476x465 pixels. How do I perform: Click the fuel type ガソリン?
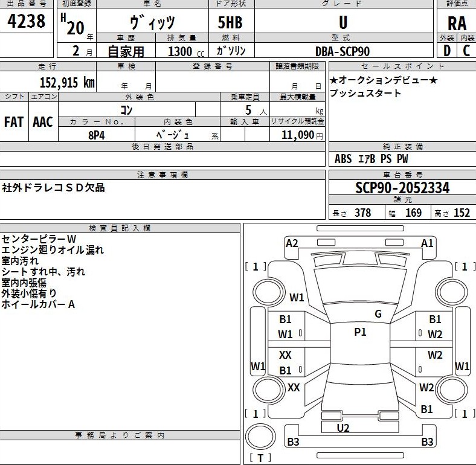231,50
